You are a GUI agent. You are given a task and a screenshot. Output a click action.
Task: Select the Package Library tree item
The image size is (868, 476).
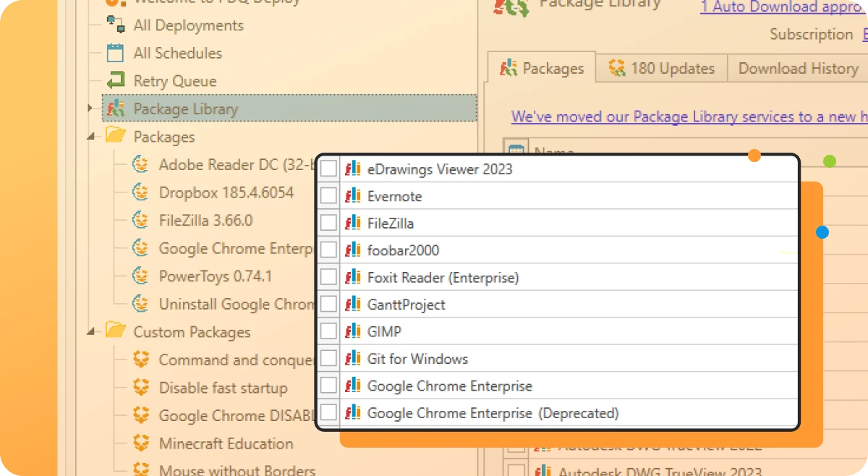(289, 109)
